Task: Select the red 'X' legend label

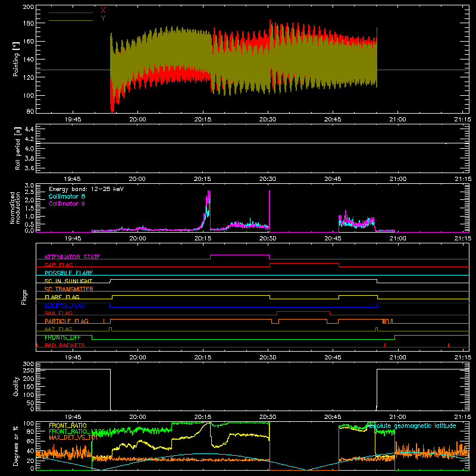Action: point(103,11)
